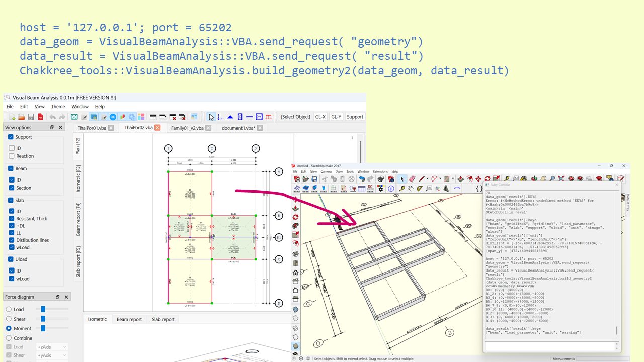Click the red support frame icon

point(269,117)
